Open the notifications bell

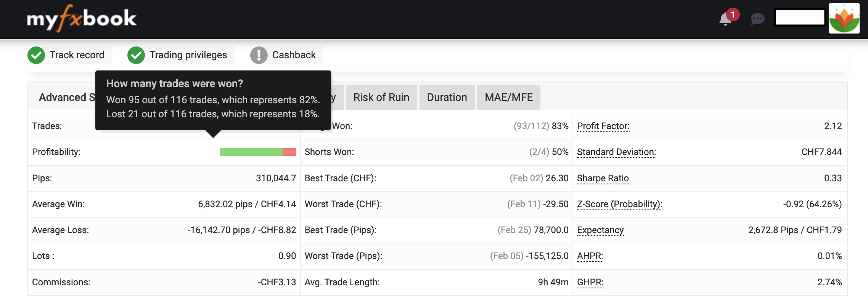[x=725, y=19]
